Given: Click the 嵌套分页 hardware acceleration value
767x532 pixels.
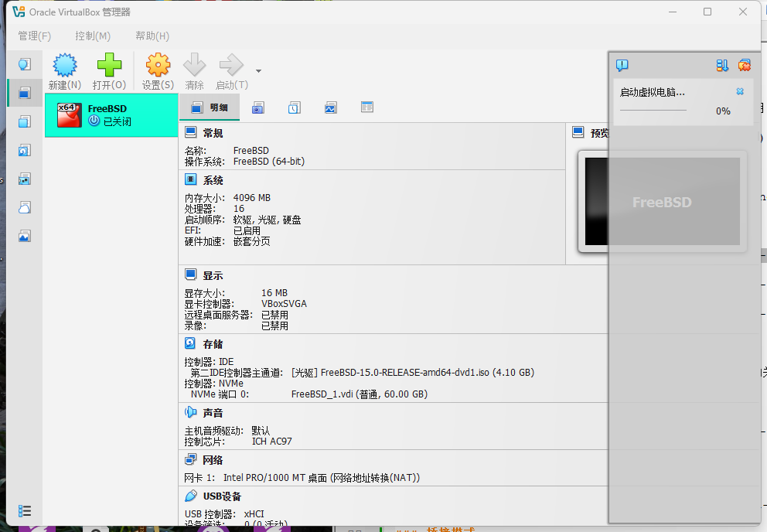Looking at the screenshot, I should click(x=252, y=241).
